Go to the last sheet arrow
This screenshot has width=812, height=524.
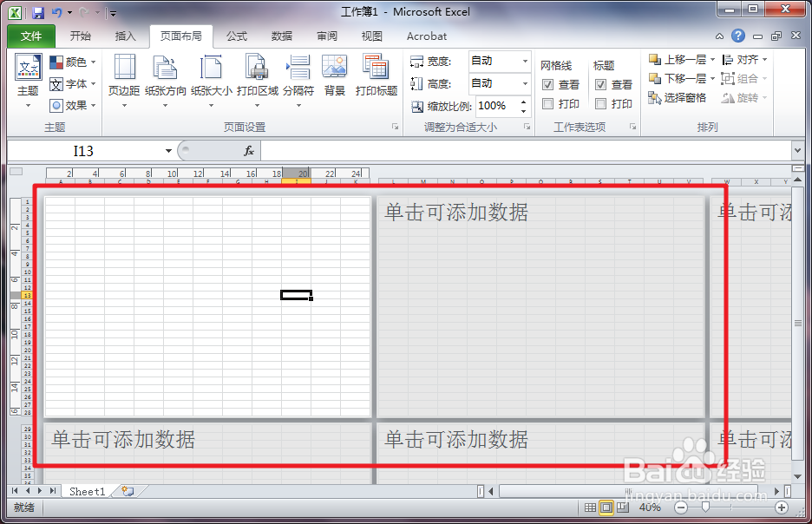(x=52, y=490)
